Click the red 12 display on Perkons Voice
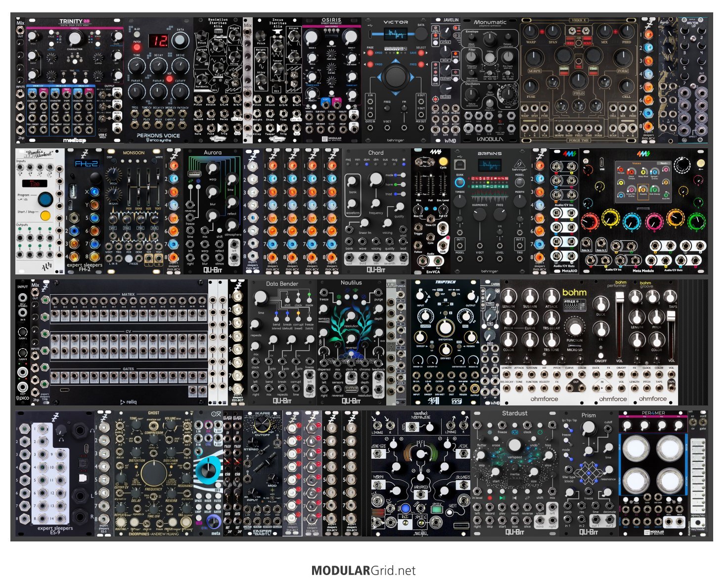The image size is (728, 581). pyautogui.click(x=159, y=41)
